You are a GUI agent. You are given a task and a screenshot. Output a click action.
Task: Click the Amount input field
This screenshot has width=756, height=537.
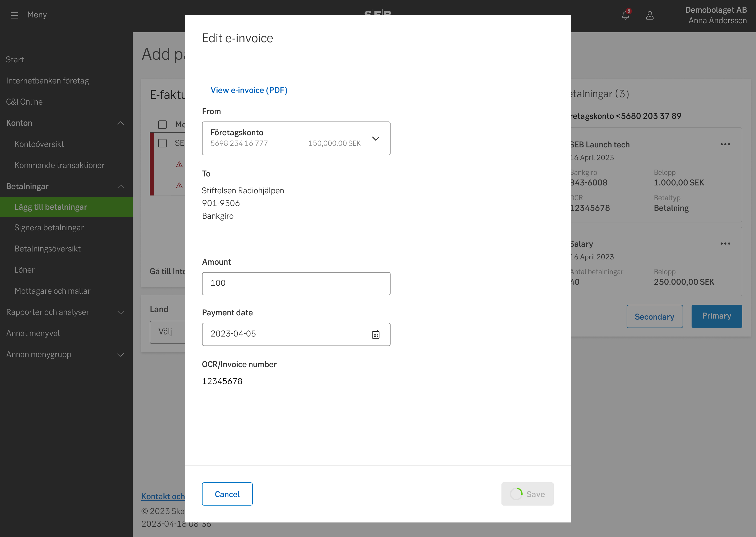296,283
